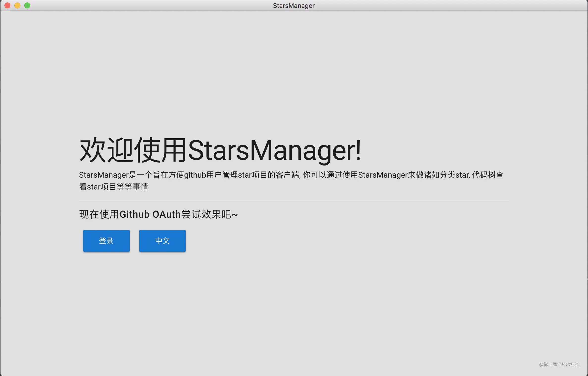Click the blue 登录 login button
The width and height of the screenshot is (588, 376).
(x=106, y=241)
